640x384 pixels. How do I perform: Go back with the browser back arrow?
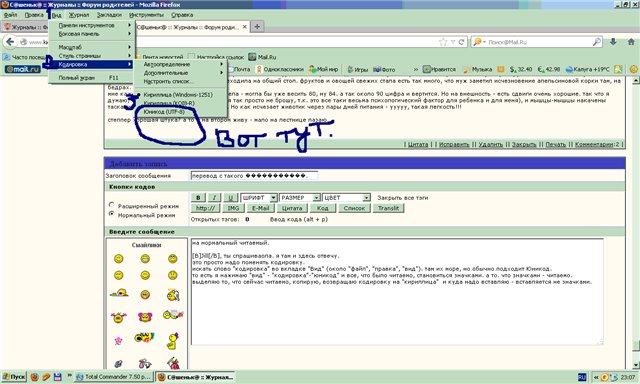click(10, 42)
